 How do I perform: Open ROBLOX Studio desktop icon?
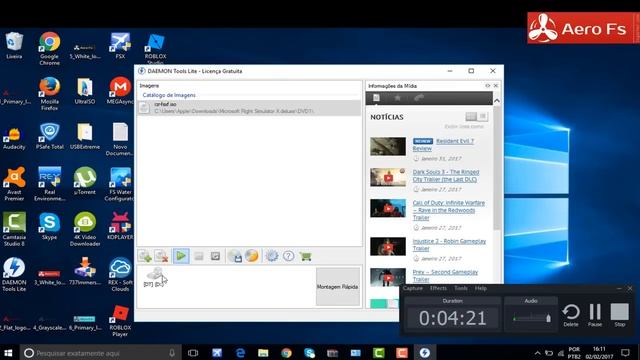pyautogui.click(x=155, y=49)
